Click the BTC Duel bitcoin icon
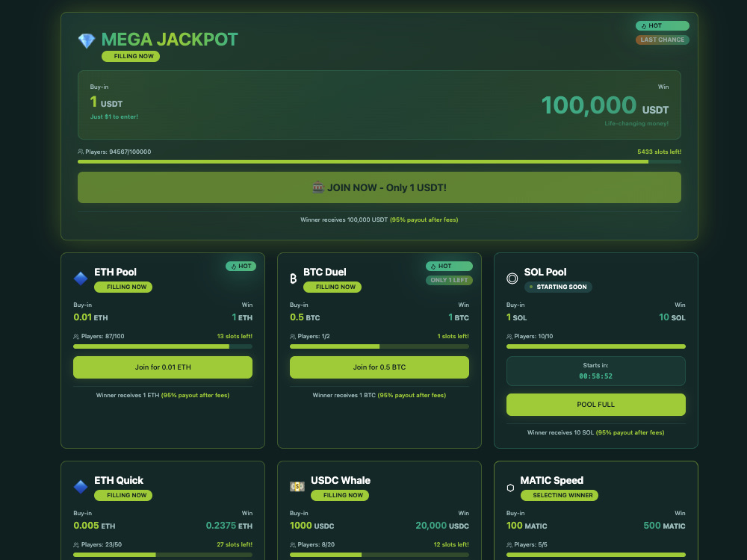The height and width of the screenshot is (560, 747). [294, 279]
